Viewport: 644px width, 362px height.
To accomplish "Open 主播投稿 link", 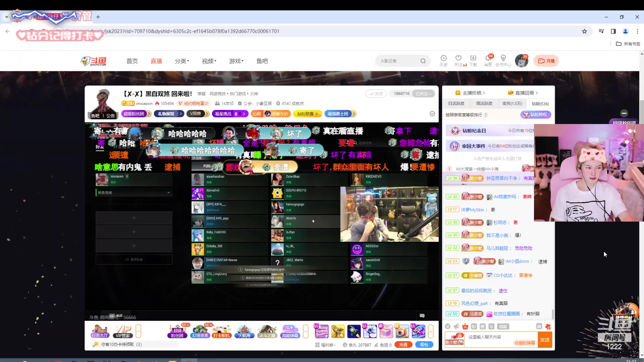I will click(470, 93).
